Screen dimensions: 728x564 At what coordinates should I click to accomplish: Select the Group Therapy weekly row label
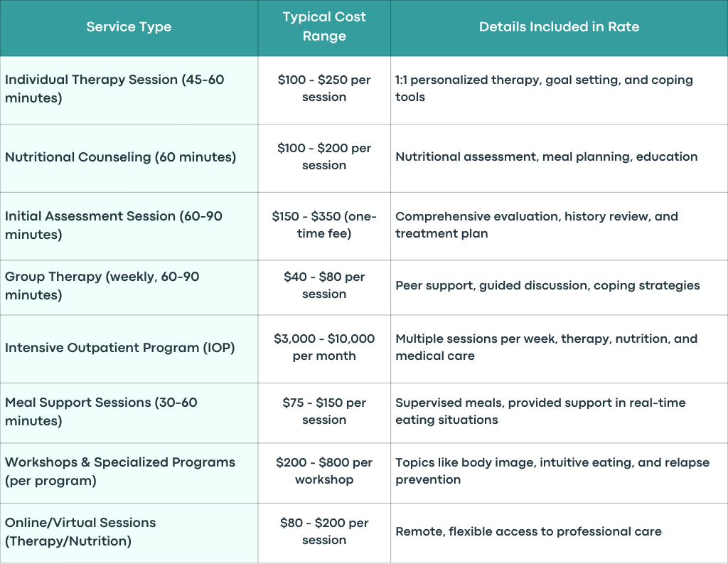[x=129, y=287]
